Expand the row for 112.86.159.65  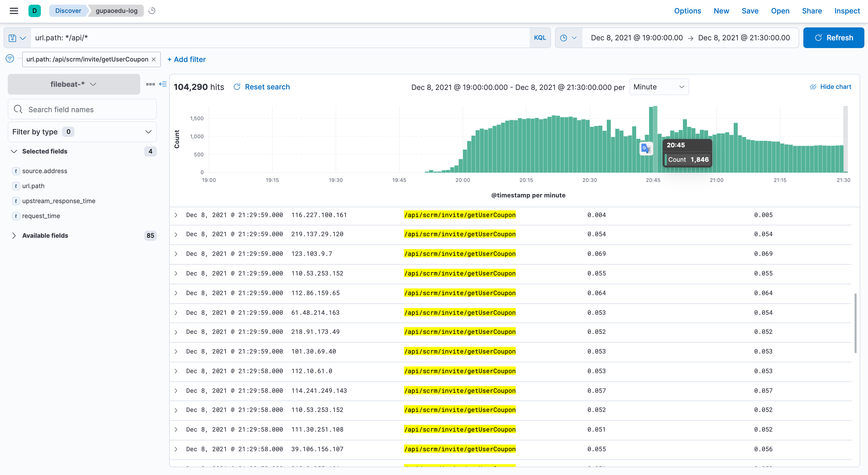[x=176, y=293]
